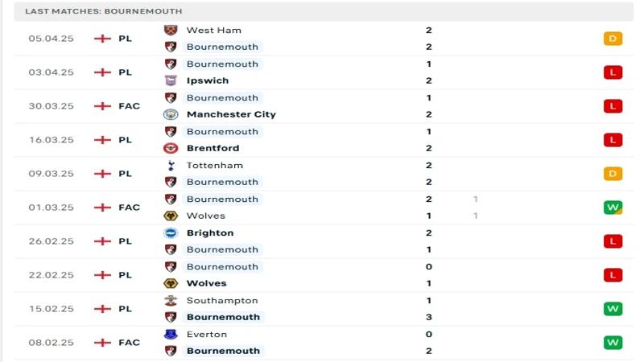Click the Brighton club crest
644x362 pixels.
point(171,232)
